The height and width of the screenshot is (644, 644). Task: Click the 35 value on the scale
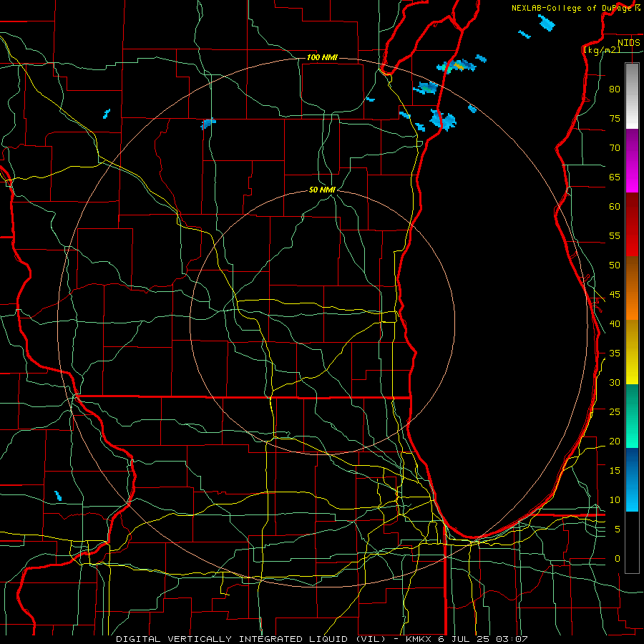(615, 353)
